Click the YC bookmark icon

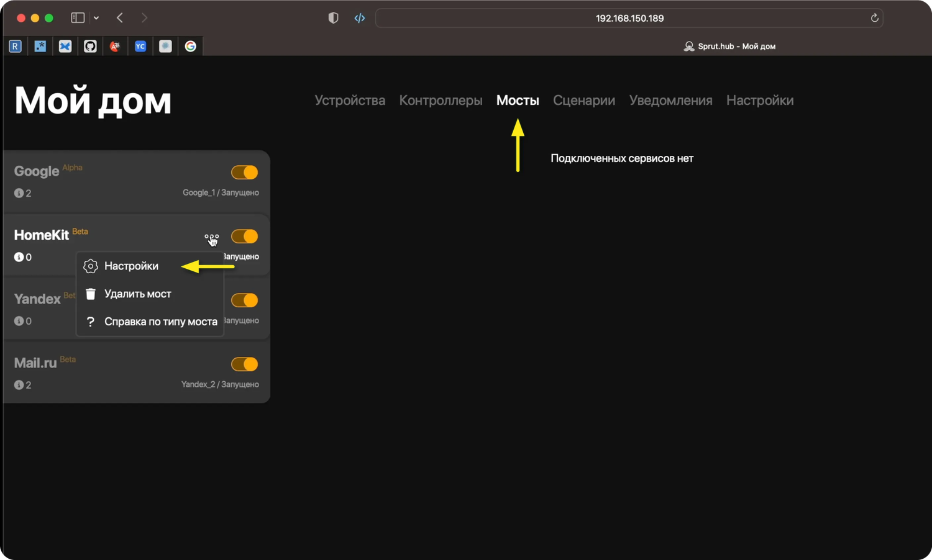pyautogui.click(x=140, y=46)
